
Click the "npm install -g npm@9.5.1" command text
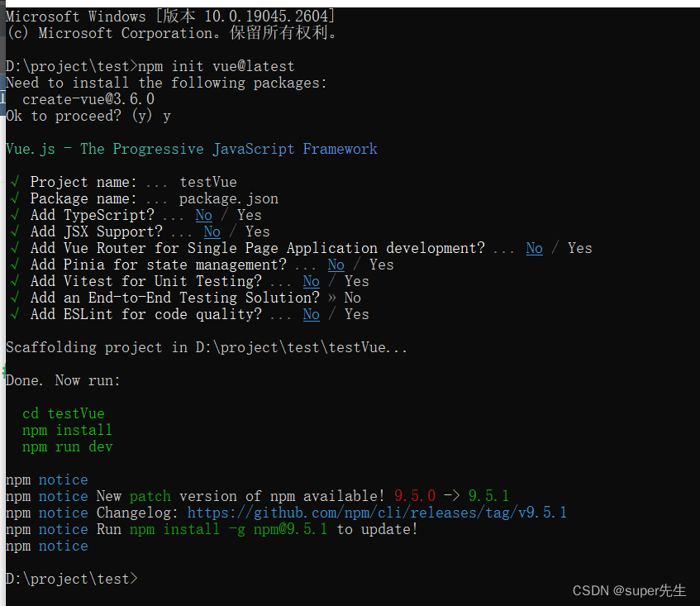point(228,529)
